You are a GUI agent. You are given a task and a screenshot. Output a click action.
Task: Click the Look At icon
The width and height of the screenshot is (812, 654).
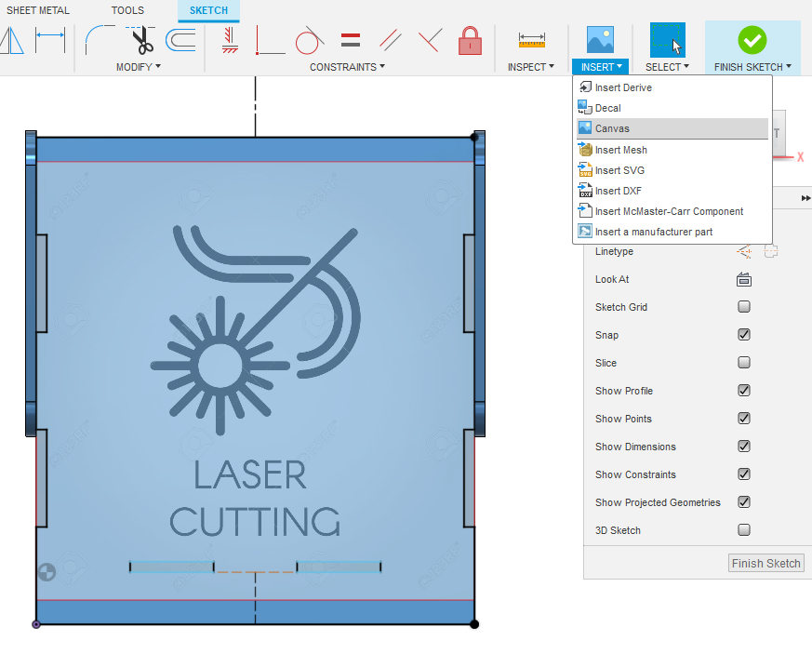point(744,280)
